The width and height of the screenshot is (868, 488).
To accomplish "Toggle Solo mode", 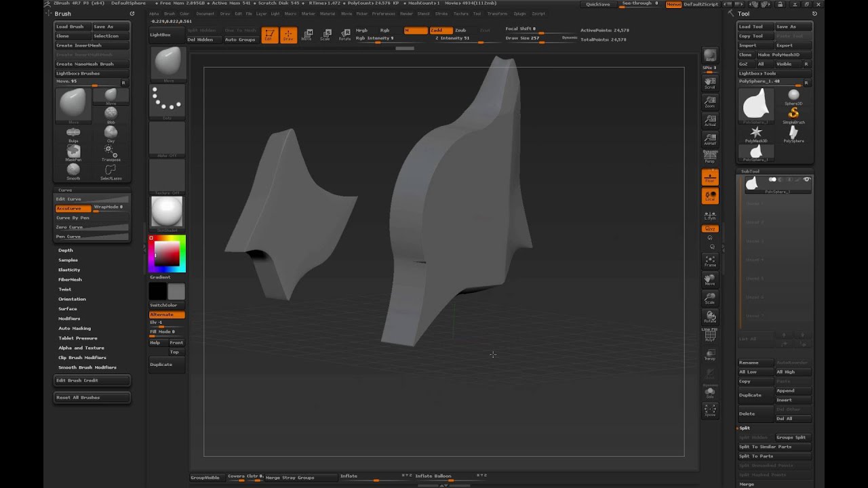I will coord(710,392).
